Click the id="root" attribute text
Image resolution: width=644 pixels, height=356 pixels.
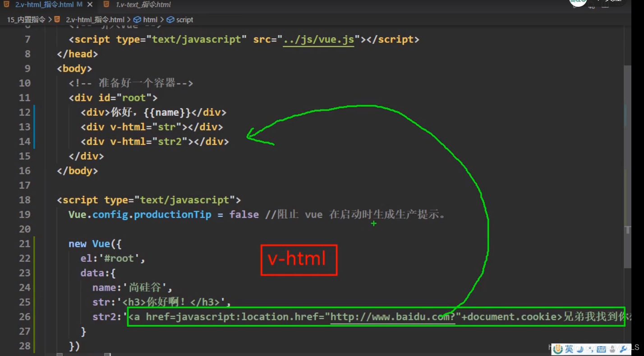[125, 98]
